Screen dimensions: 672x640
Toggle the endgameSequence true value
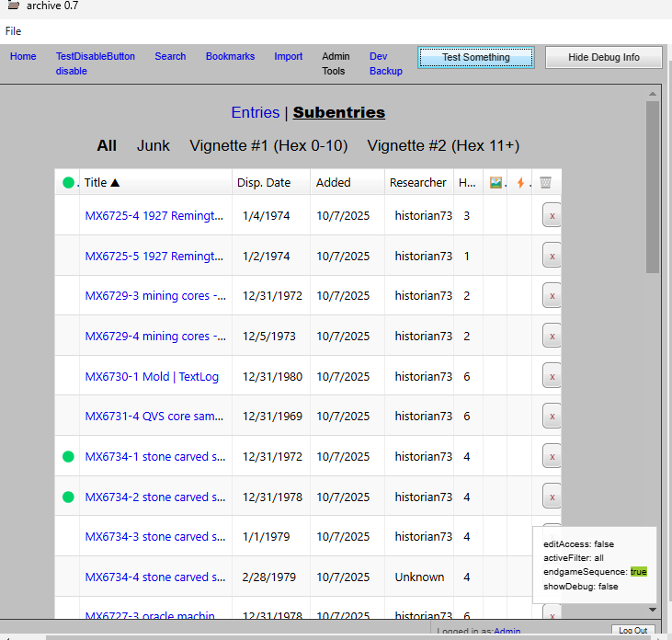[638, 572]
